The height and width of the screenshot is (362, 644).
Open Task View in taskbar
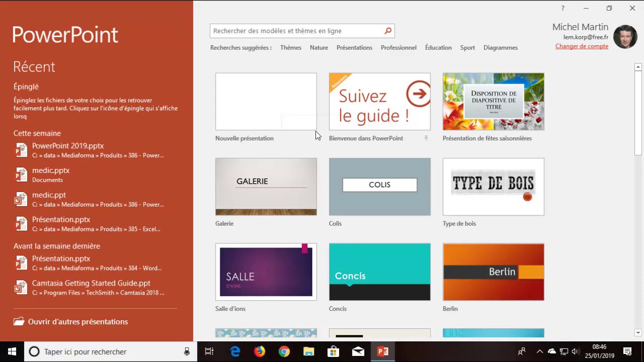(x=209, y=351)
